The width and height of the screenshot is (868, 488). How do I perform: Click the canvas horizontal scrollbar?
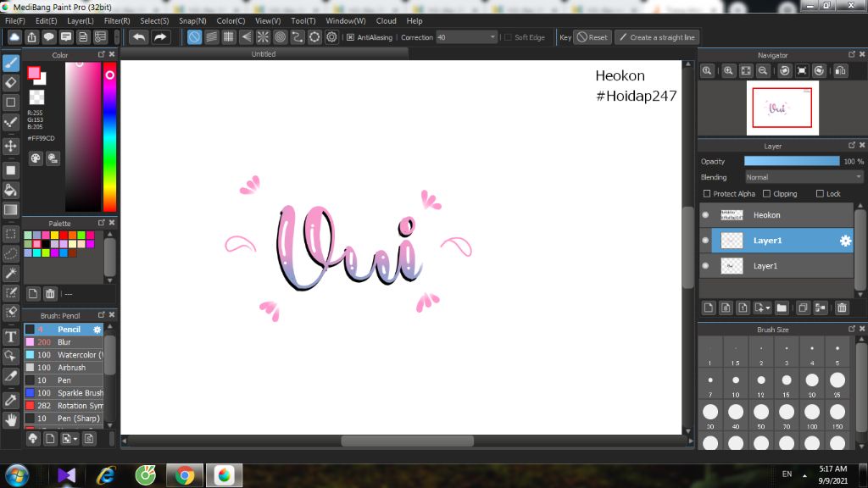407,441
